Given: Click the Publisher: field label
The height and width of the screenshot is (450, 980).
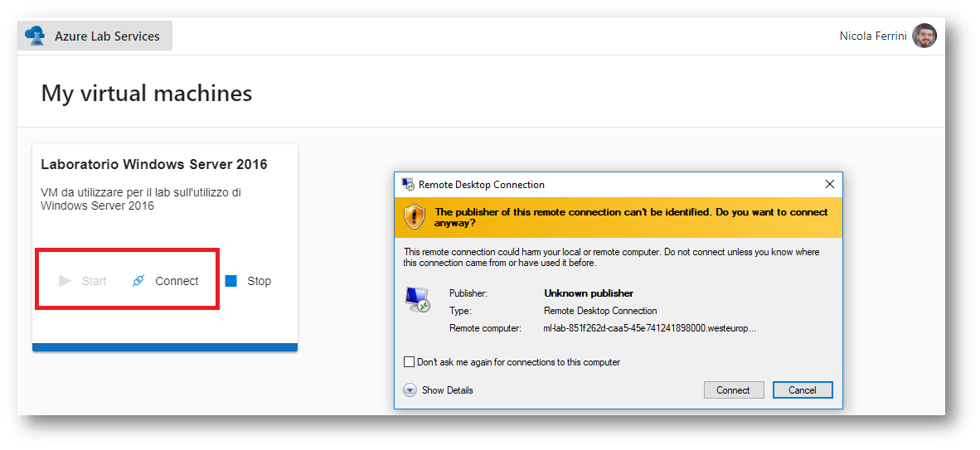Looking at the screenshot, I should (468, 293).
